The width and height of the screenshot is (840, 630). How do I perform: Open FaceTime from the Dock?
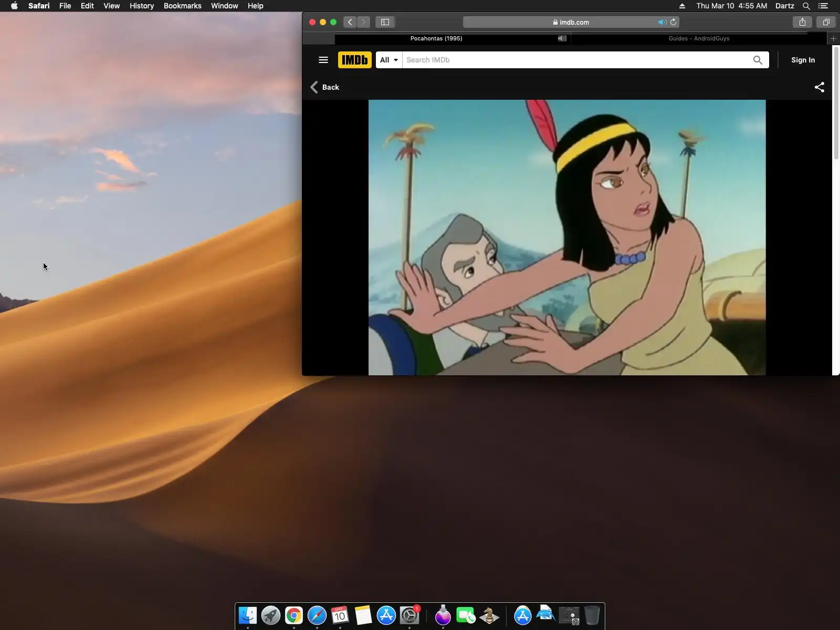(x=466, y=615)
